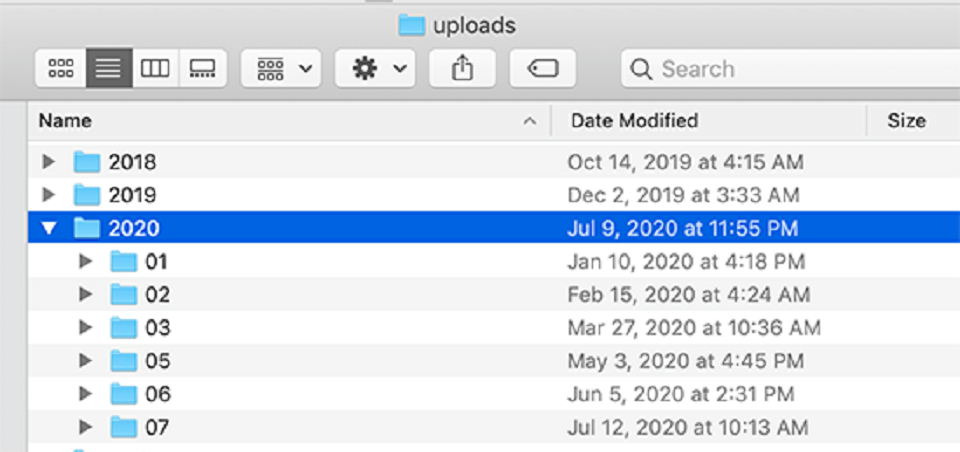Click the Share button icon
960x452 pixels.
click(462, 69)
